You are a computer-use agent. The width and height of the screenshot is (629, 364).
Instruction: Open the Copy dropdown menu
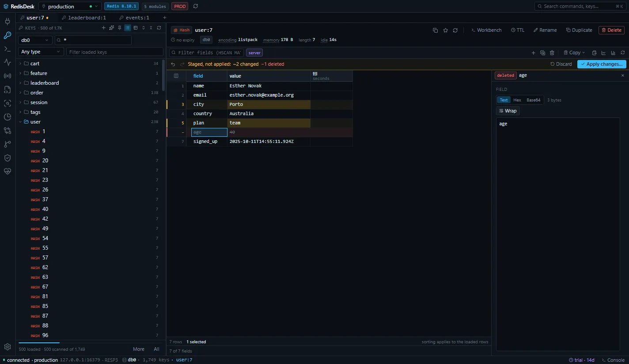tap(574, 53)
